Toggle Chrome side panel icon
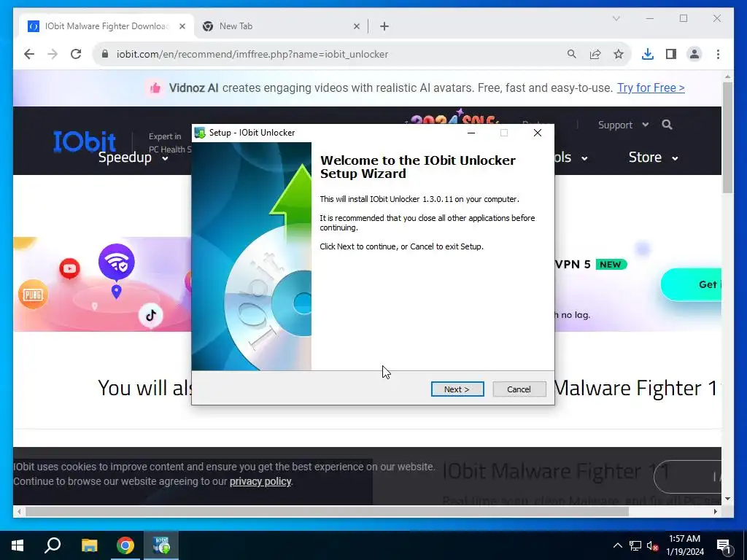The height and width of the screenshot is (560, 747). pyautogui.click(x=671, y=54)
